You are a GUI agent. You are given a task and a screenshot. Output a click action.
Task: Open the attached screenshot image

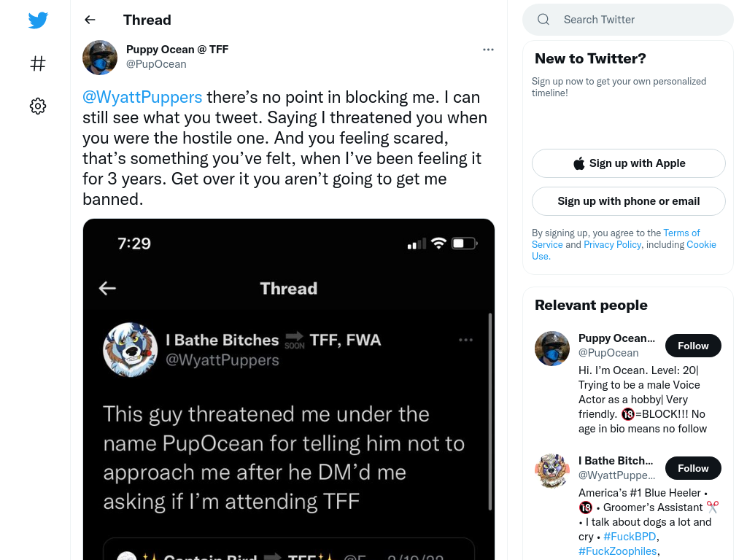[x=289, y=389]
